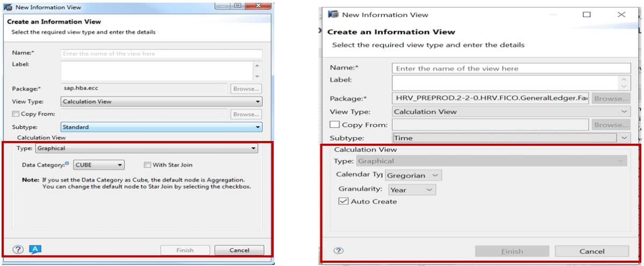Screen dimensions: 644x266
Task: Open Subtype Time dropdown in right dialog
Action: pos(512,138)
